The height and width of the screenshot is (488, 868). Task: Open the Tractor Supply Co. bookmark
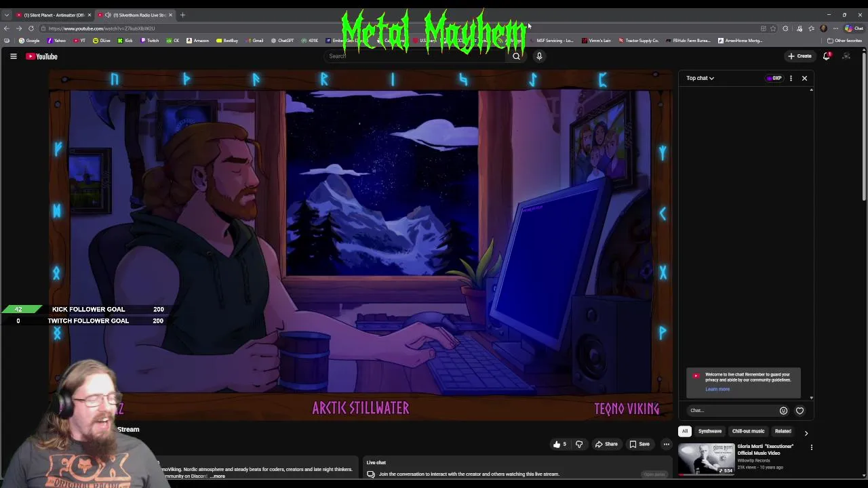tap(638, 41)
